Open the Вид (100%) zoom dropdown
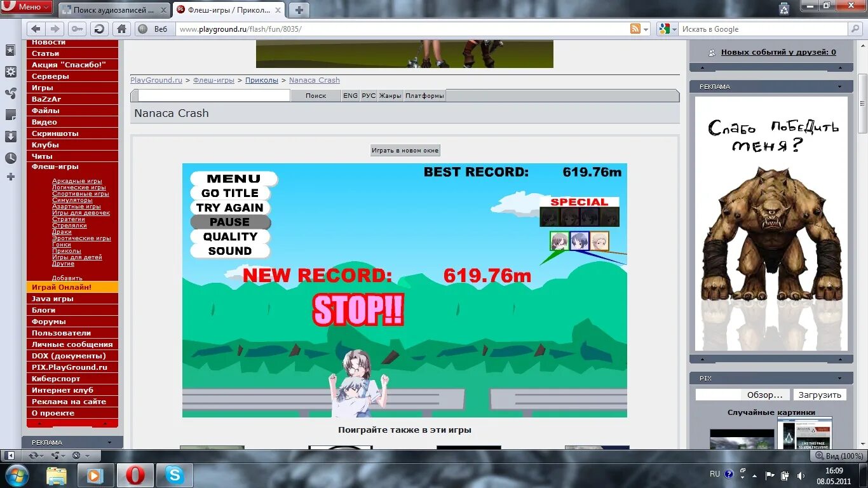This screenshot has height=488, width=868. coord(839,456)
